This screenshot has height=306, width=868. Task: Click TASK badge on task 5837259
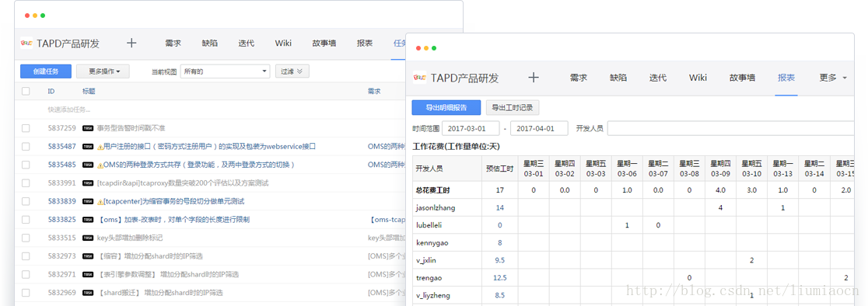pyautogui.click(x=87, y=128)
